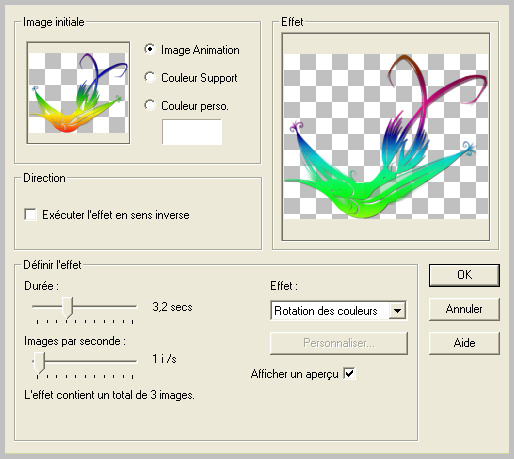Click the 1 i/s frame rate value
This screenshot has height=459, width=514.
[x=164, y=359]
